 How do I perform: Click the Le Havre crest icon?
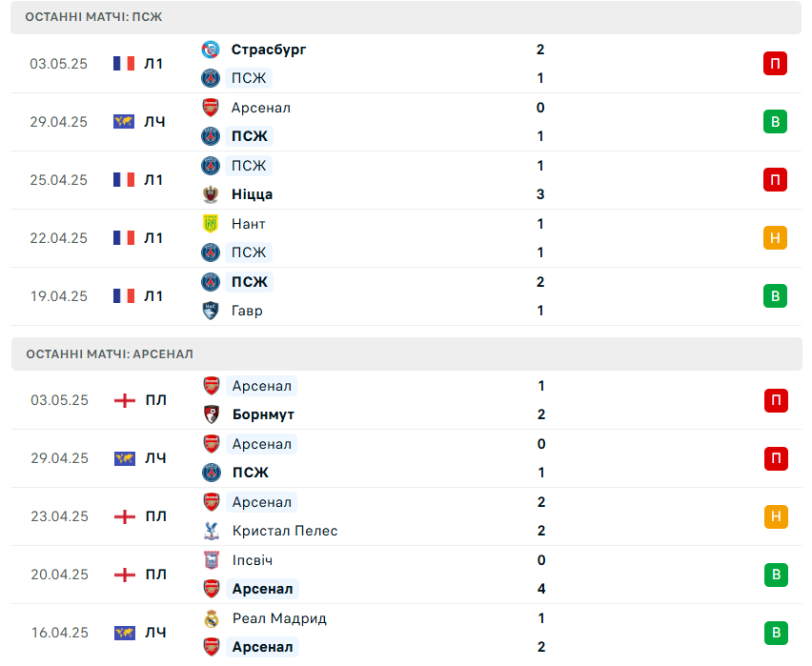[211, 311]
